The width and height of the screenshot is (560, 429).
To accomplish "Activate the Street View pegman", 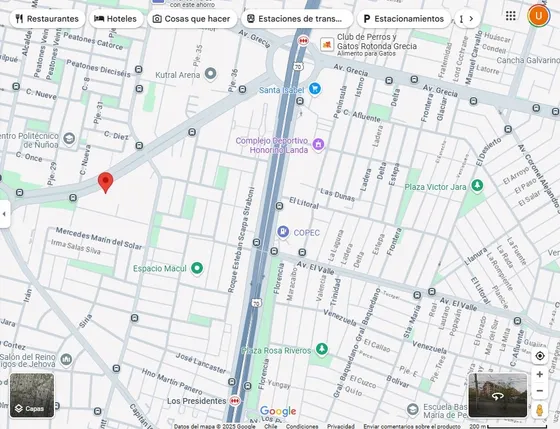I will [x=539, y=410].
